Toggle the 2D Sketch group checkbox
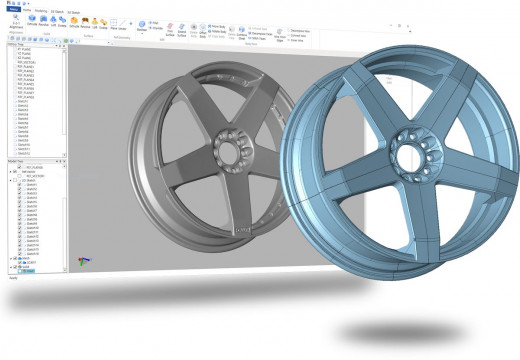Image resolution: width=520 pixels, height=360 pixels. pyautogui.click(x=15, y=180)
